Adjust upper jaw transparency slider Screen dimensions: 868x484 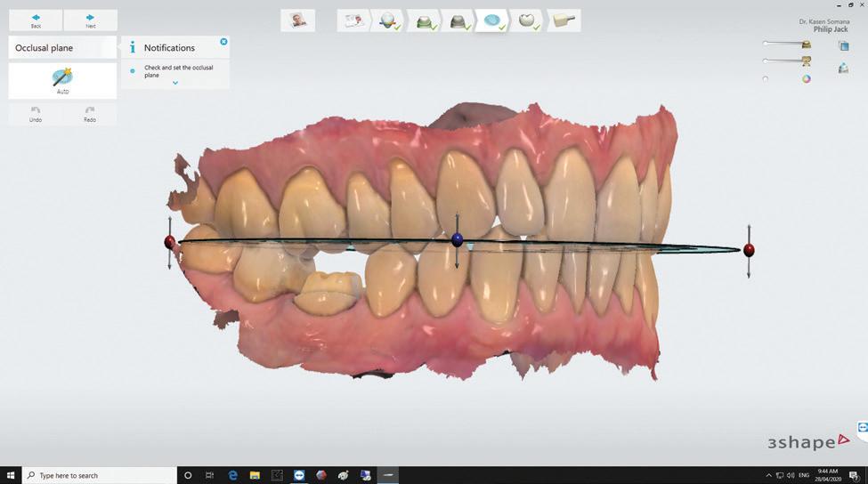click(783, 43)
